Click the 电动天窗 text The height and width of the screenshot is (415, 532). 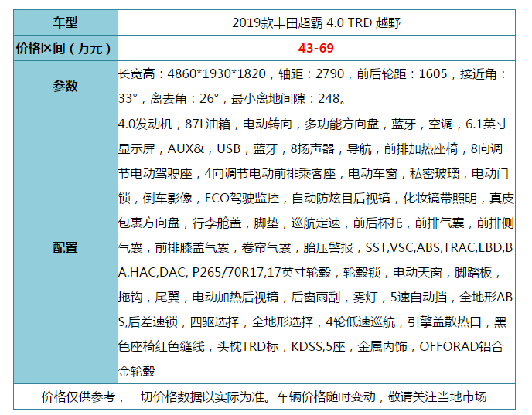(418, 273)
